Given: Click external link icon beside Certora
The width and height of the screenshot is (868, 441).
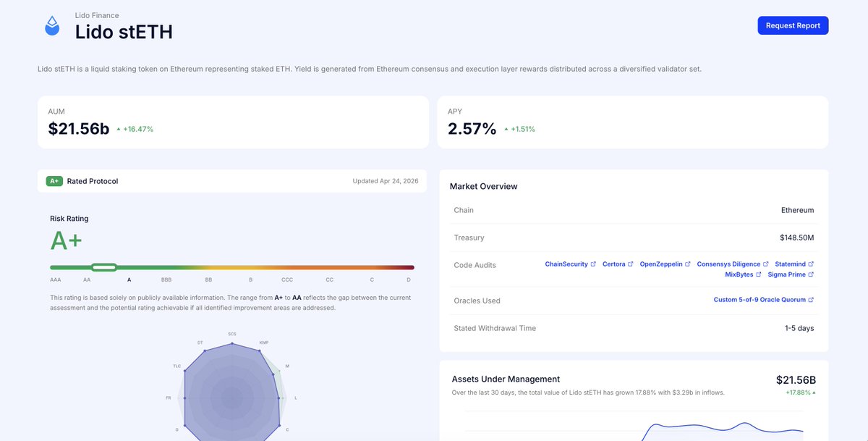Looking at the screenshot, I should click(630, 264).
